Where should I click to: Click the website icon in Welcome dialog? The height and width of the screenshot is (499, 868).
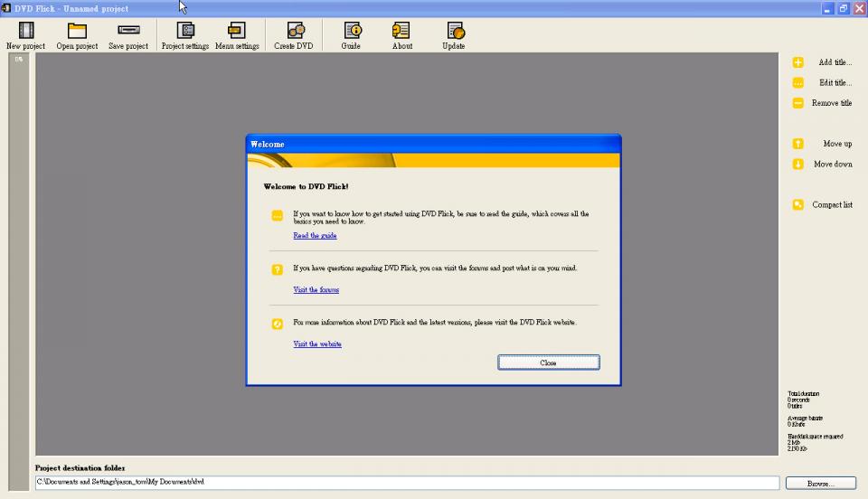click(x=278, y=325)
